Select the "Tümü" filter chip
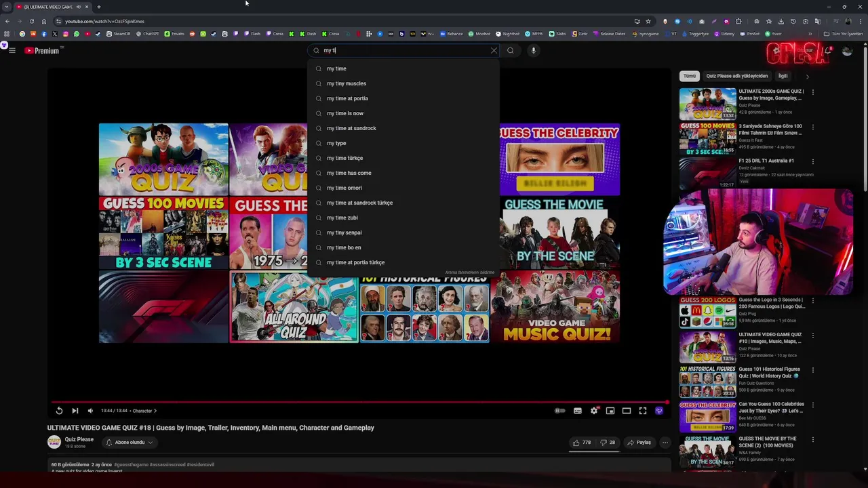The height and width of the screenshot is (488, 868). coord(690,76)
